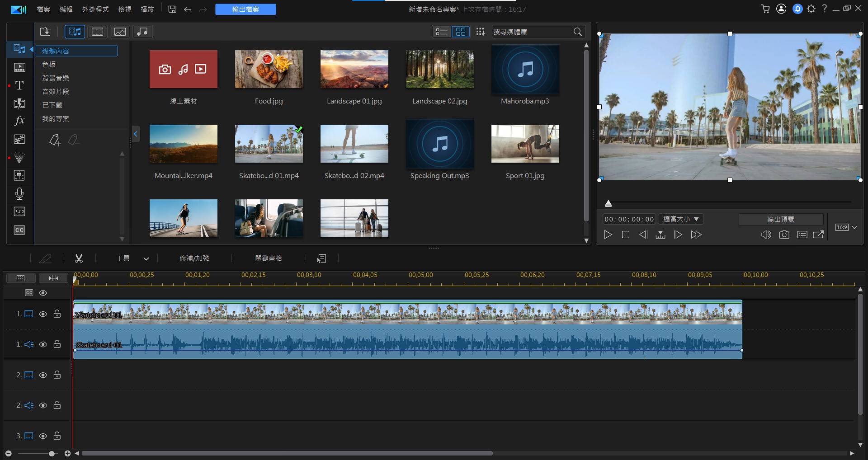Image resolution: width=868 pixels, height=460 pixels.
Task: Open the Title room (T icon)
Action: coord(19,85)
